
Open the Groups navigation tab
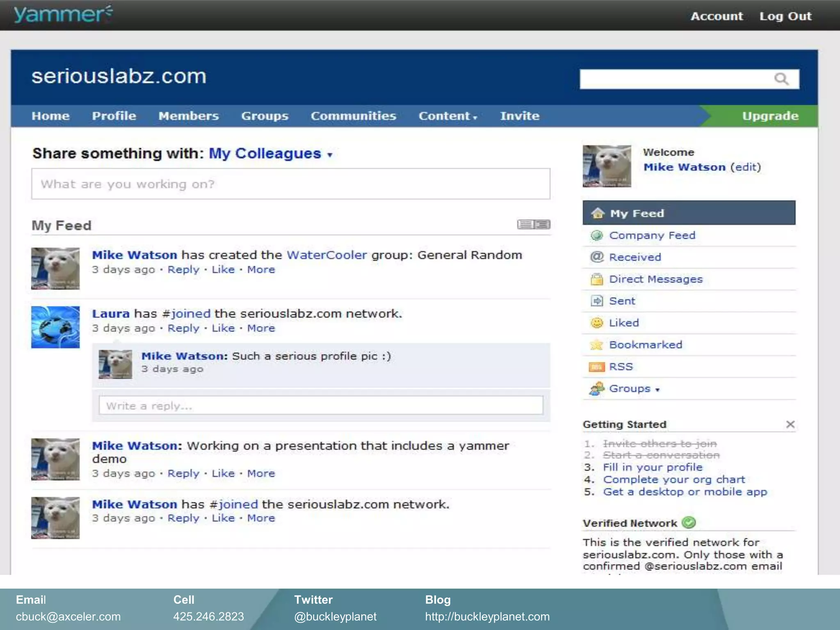265,116
